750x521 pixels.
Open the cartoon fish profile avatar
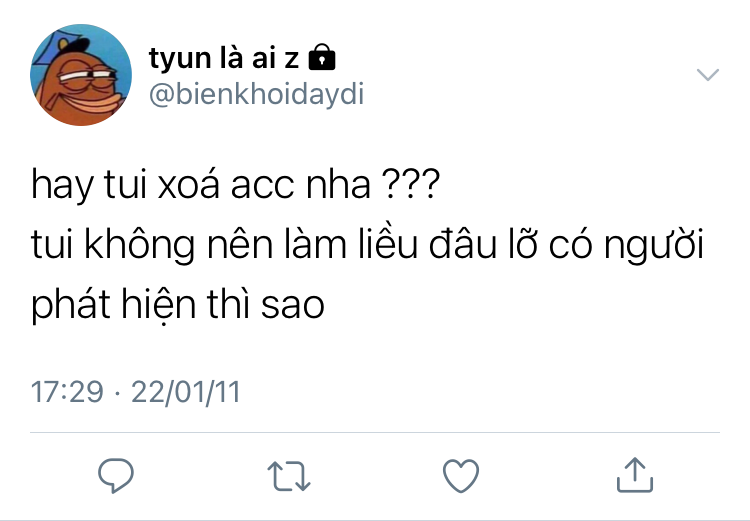81,75
